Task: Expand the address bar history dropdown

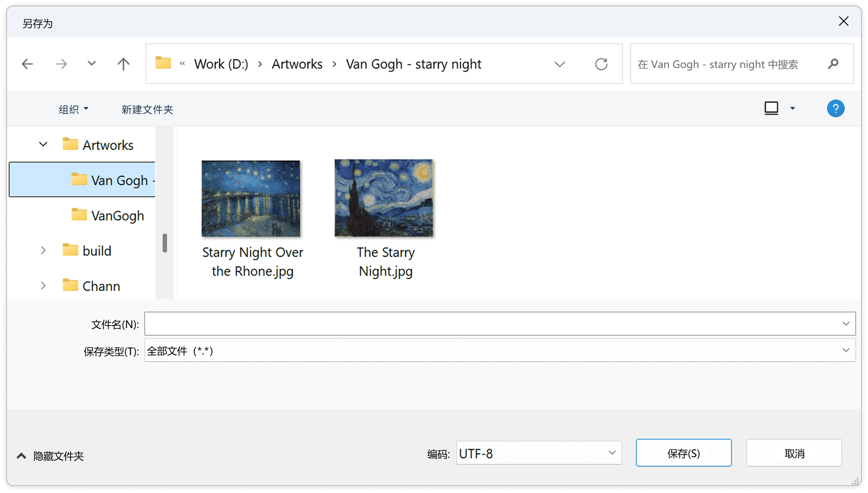Action: click(x=559, y=64)
